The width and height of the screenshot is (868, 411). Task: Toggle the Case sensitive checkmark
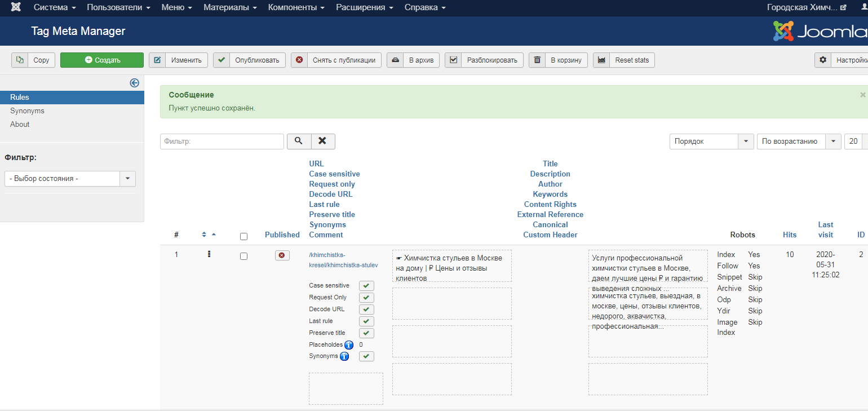(366, 286)
